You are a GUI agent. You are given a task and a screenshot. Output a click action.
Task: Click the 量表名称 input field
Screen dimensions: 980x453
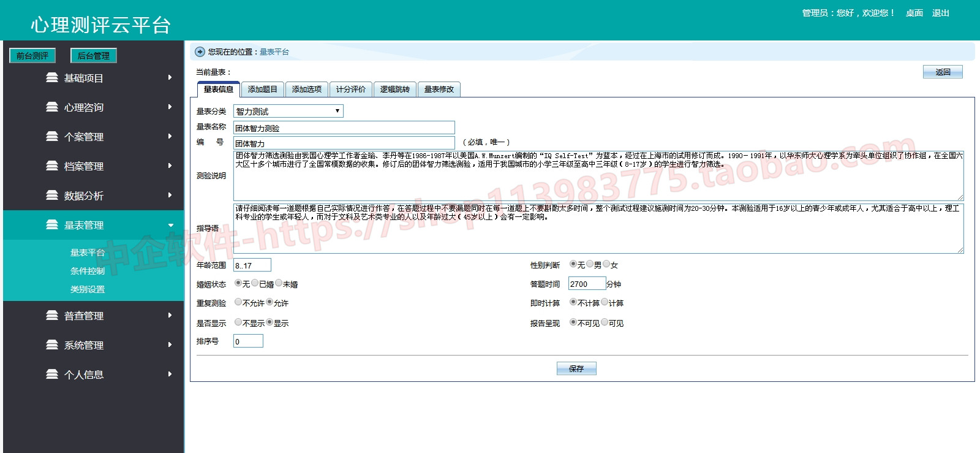point(344,128)
